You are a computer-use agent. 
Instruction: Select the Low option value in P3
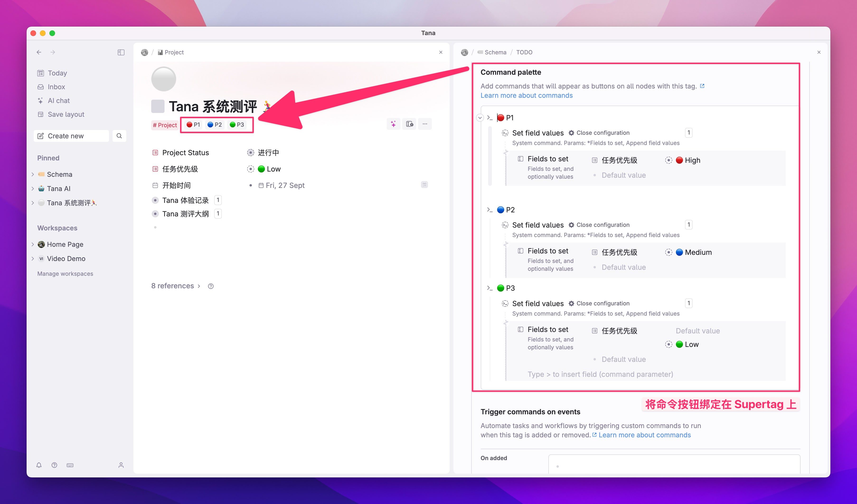click(687, 344)
